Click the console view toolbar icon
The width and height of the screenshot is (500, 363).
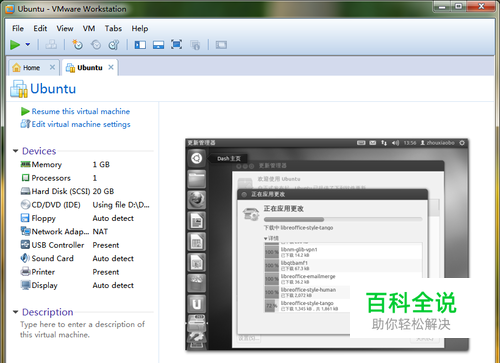(221, 45)
